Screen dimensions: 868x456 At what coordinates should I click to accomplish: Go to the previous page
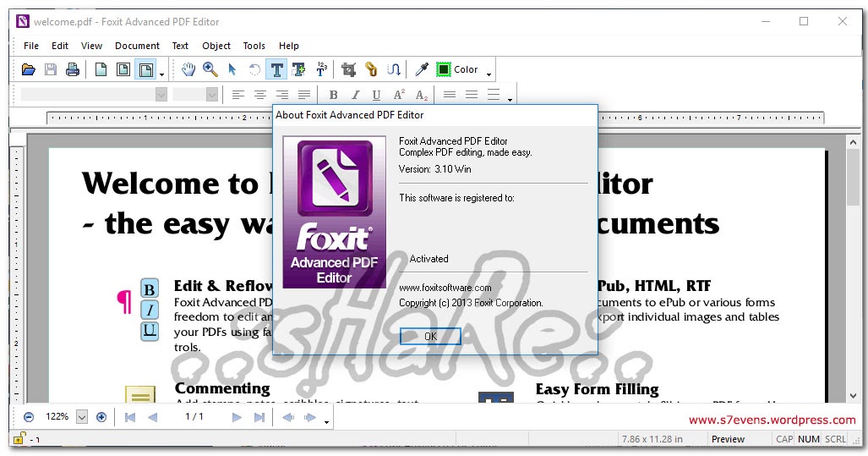pos(153,417)
